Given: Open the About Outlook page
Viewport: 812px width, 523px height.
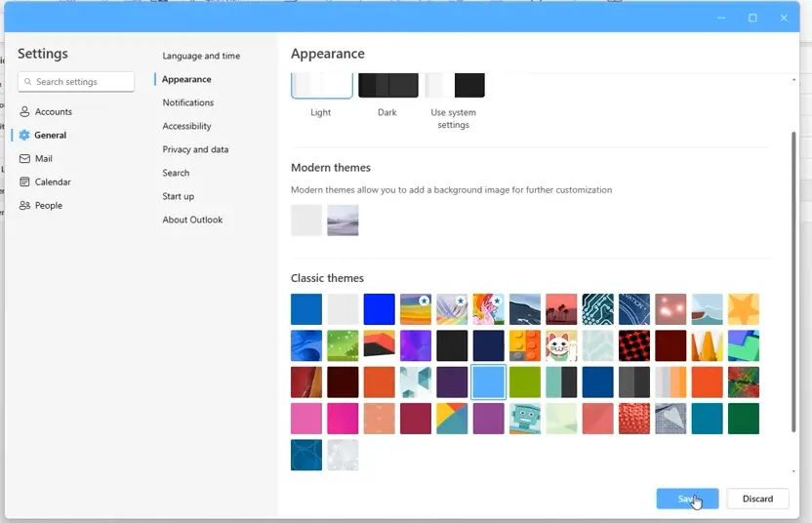Looking at the screenshot, I should 192,220.
